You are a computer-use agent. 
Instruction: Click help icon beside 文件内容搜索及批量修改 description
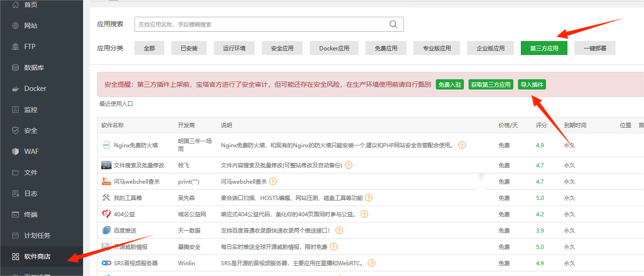[x=349, y=165]
